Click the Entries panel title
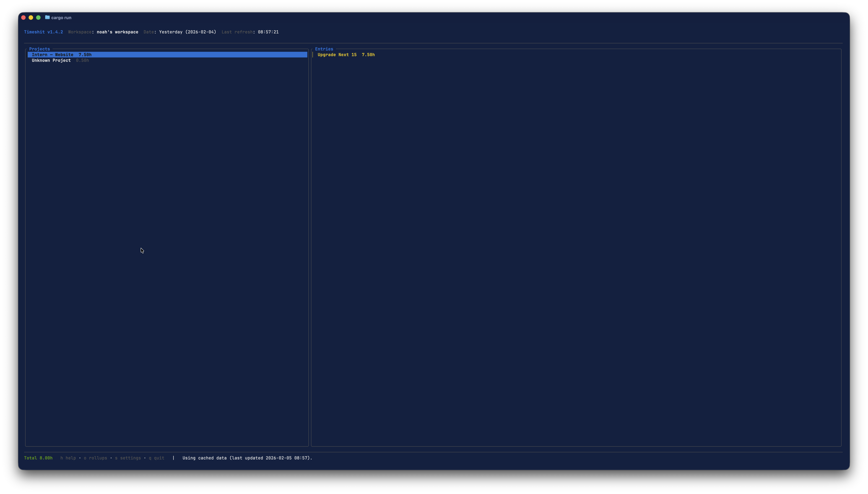868x494 pixels. tap(324, 49)
